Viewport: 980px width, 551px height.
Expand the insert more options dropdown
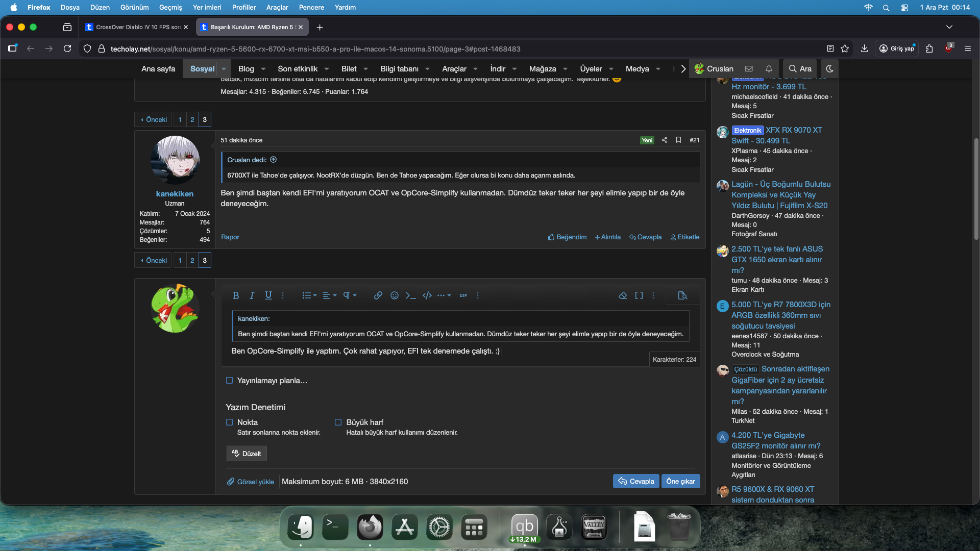click(x=444, y=295)
